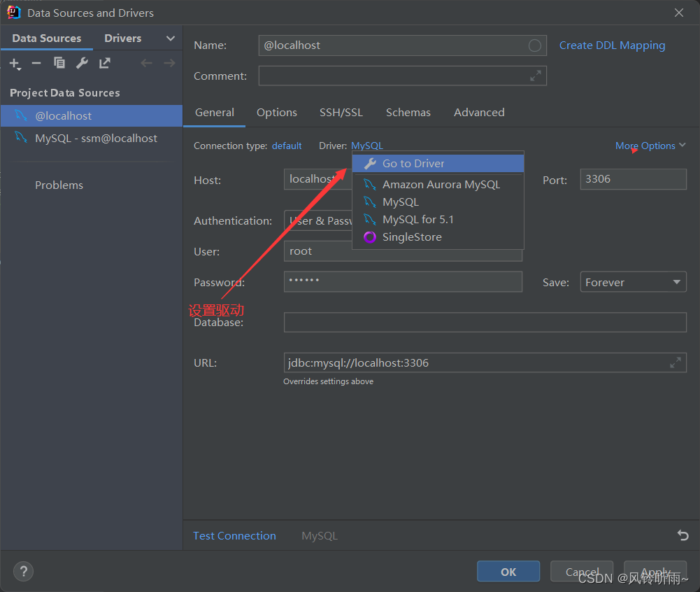Open the Save password dropdown showing Forever

tap(633, 282)
